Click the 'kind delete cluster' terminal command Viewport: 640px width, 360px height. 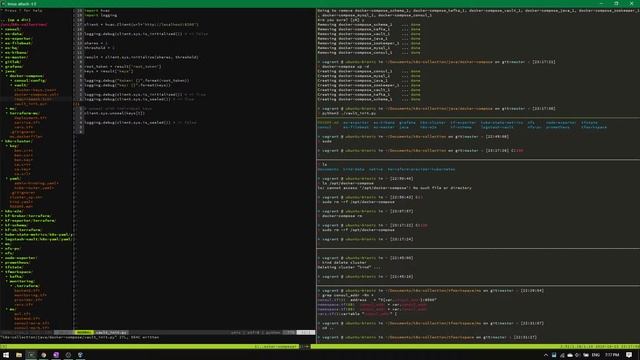pyautogui.click(x=344, y=262)
